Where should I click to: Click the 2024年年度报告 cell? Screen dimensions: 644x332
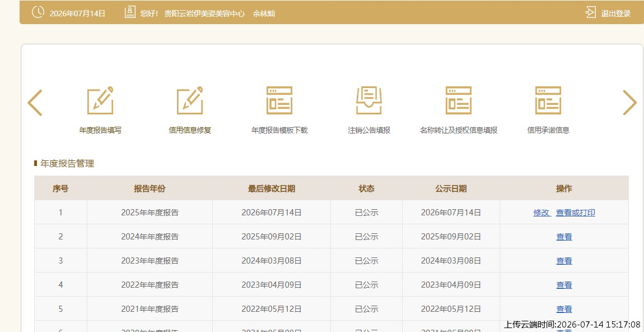(150, 237)
